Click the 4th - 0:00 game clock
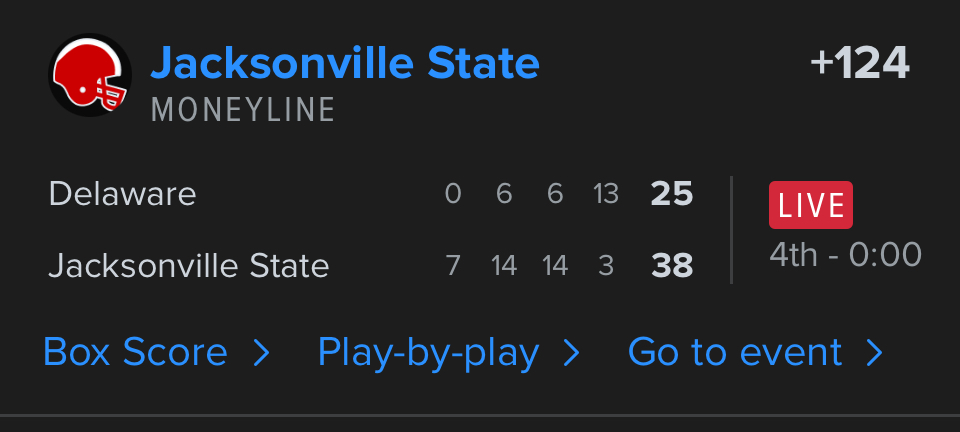The height and width of the screenshot is (432, 960). [845, 254]
